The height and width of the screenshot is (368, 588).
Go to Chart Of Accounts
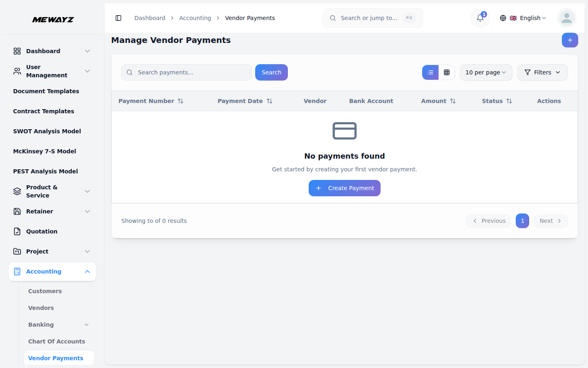[56, 341]
